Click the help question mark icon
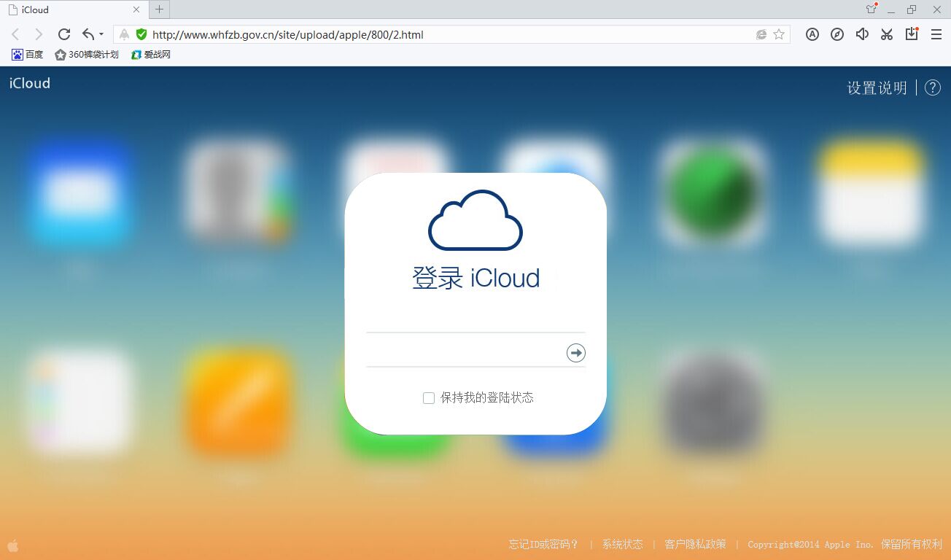 933,87
